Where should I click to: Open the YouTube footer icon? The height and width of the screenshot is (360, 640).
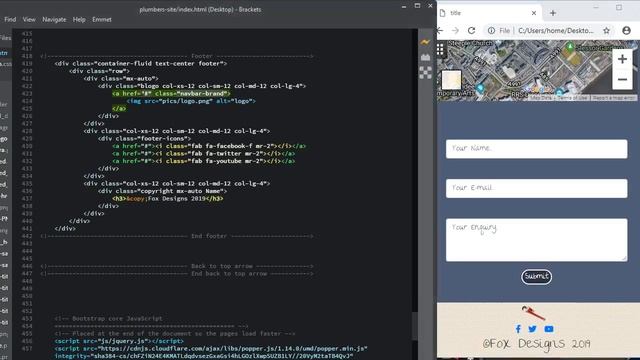coord(549,329)
